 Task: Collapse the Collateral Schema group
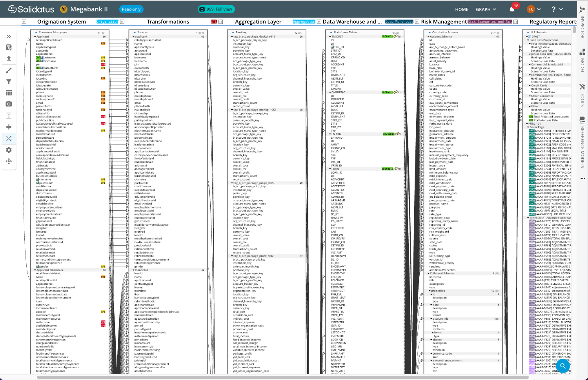428,273
